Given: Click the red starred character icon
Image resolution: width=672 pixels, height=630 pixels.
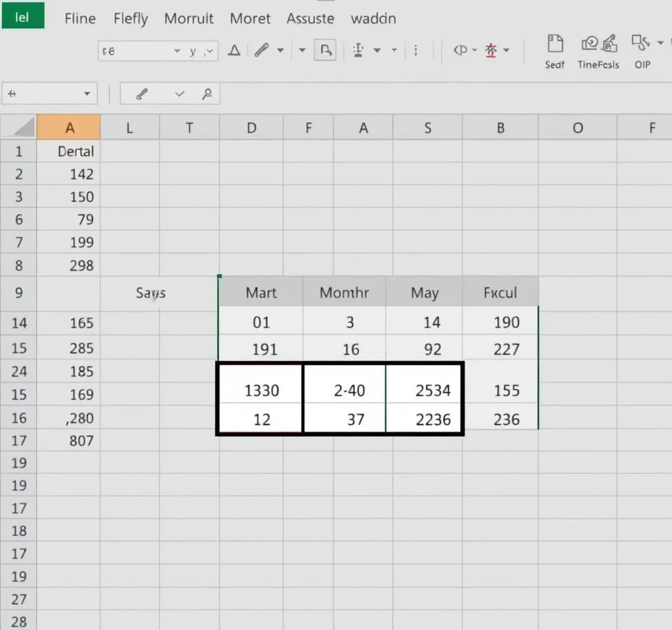Looking at the screenshot, I should tap(490, 51).
